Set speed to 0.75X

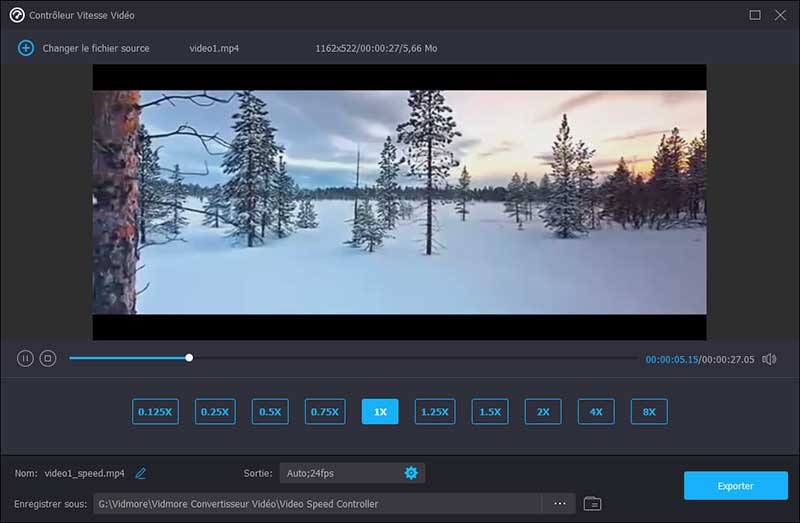[325, 411]
